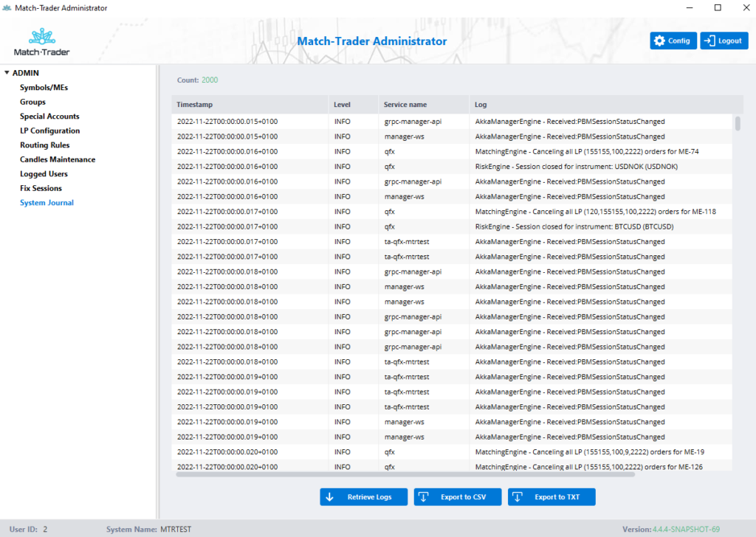This screenshot has width=756, height=537.
Task: Minimize the Match-Trader Administrator window
Action: coord(690,7)
